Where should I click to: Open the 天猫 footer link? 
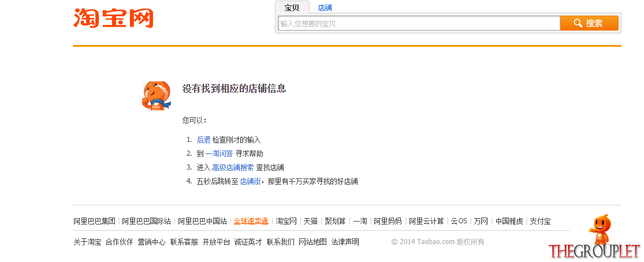click(311, 222)
